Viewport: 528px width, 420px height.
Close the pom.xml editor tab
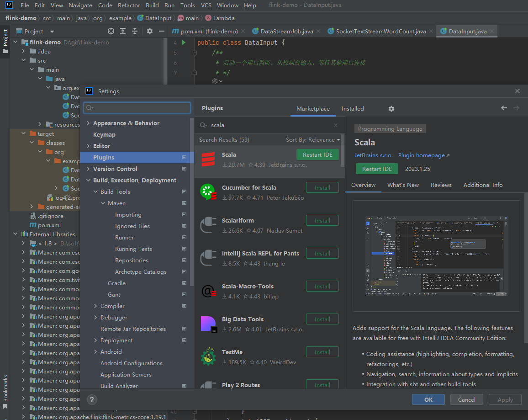(243, 32)
